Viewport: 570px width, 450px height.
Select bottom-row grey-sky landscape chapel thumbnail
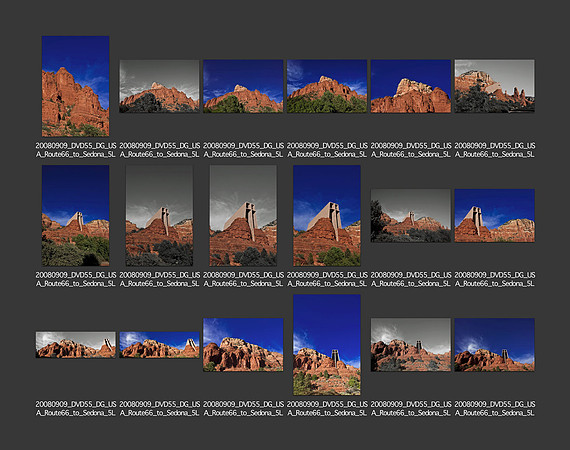point(411,345)
